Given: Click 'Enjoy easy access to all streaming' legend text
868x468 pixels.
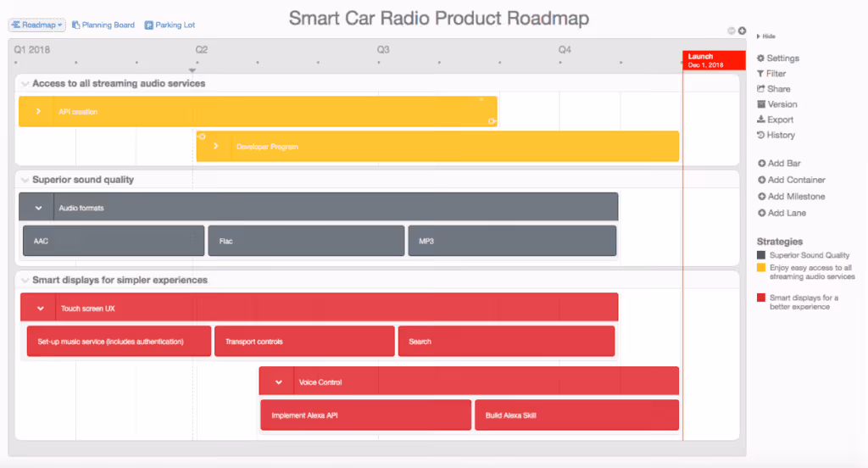Looking at the screenshot, I should (812, 272).
